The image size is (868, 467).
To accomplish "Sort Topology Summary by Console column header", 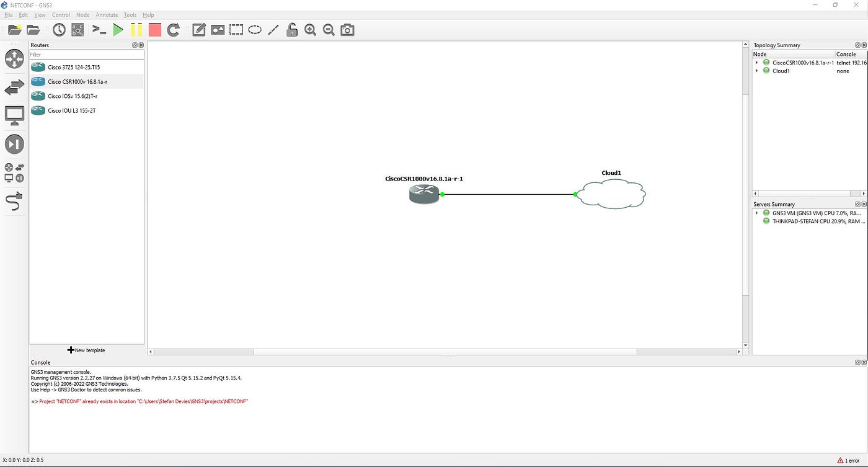I will point(851,54).
